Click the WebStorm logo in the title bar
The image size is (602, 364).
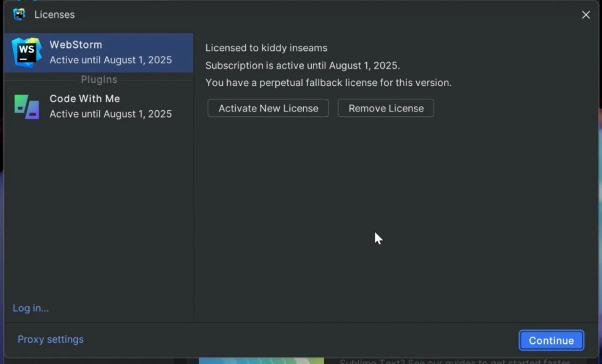(19, 14)
